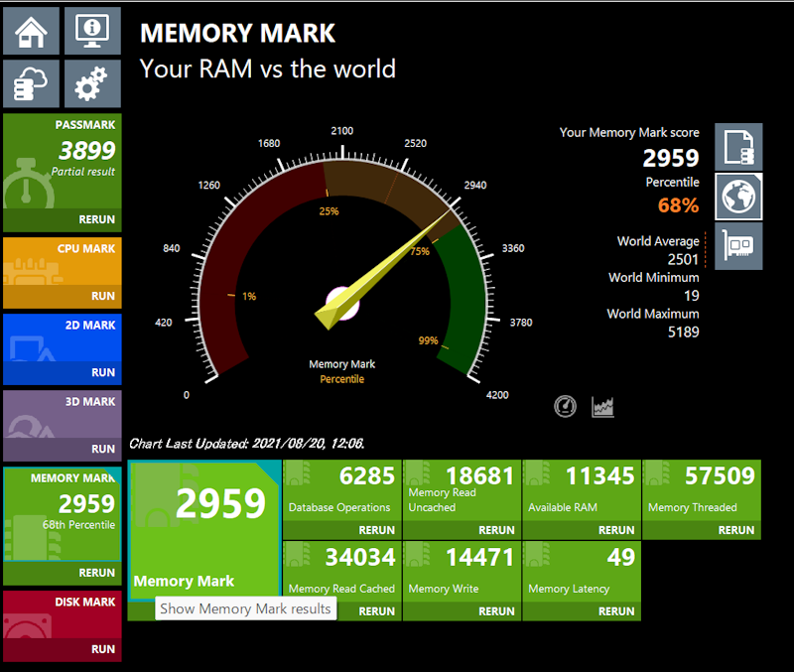
Task: Open the CPU Mark tile
Action: pos(63,261)
